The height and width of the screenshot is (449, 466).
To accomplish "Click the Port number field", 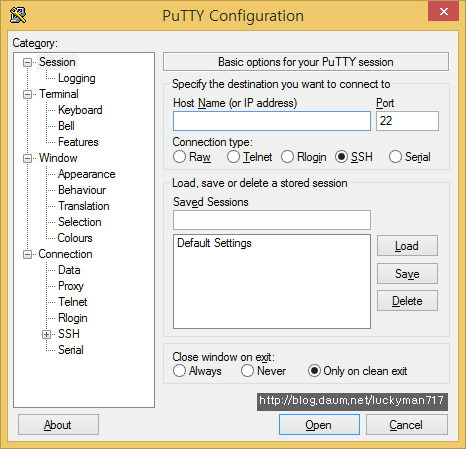I will click(x=407, y=121).
